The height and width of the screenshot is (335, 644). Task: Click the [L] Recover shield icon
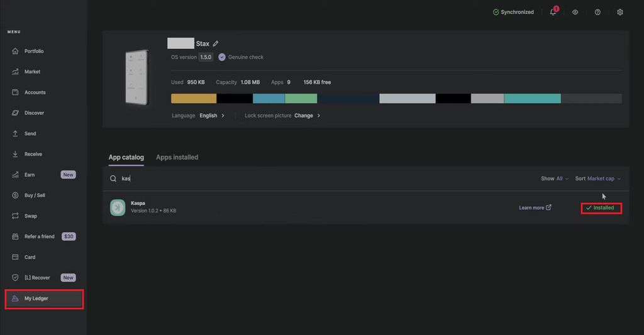coord(15,278)
